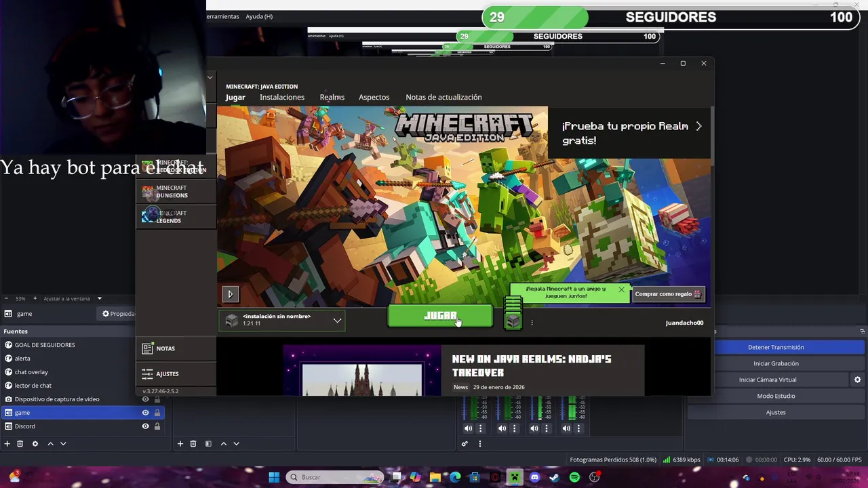Screen dimensions: 868x488
Task: Mute the first audio mixer channel
Action: point(468,428)
